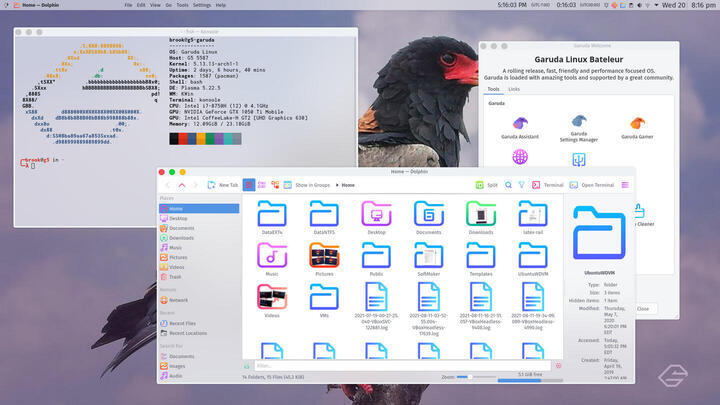Screen dimensions: 720x405
Task: Adjust the Zoom slider in status bar
Action: click(476, 377)
